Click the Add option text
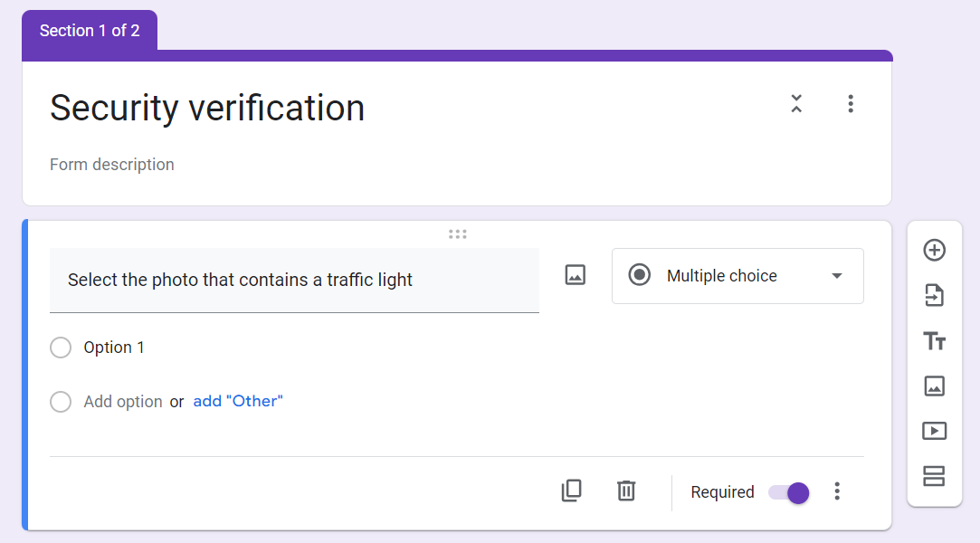The height and width of the screenshot is (543, 980). coord(123,402)
